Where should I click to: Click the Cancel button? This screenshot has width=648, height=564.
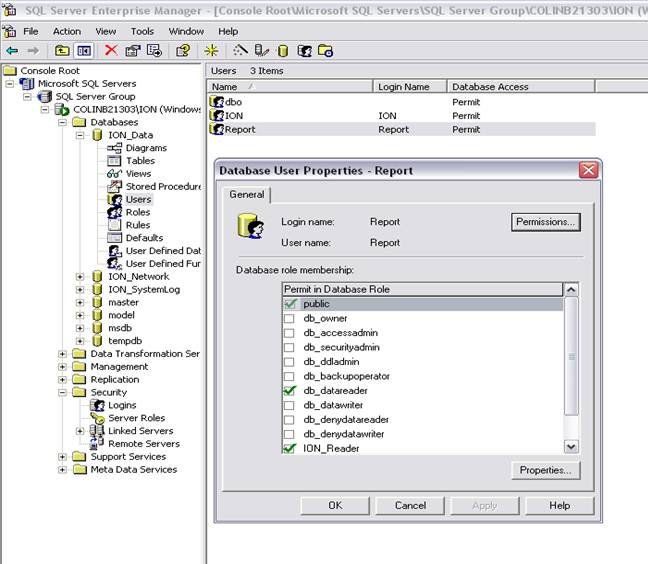coord(410,506)
